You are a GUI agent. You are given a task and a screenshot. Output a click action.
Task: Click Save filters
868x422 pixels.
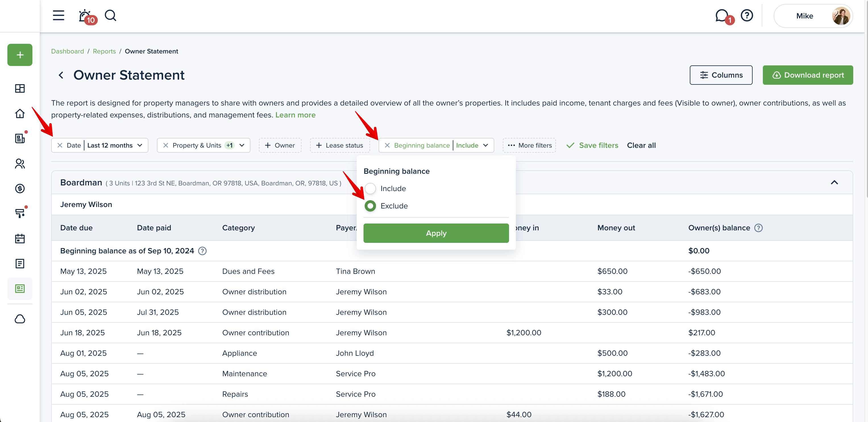tap(592, 145)
